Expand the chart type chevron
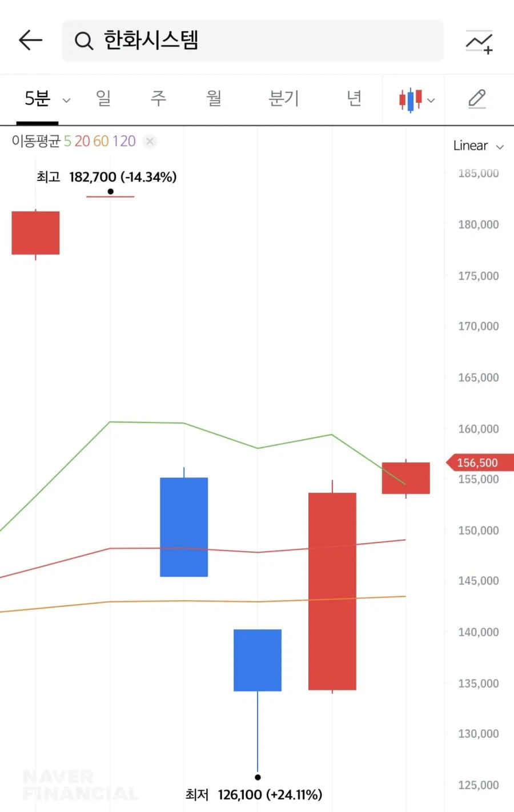The height and width of the screenshot is (812, 514). coord(431,101)
